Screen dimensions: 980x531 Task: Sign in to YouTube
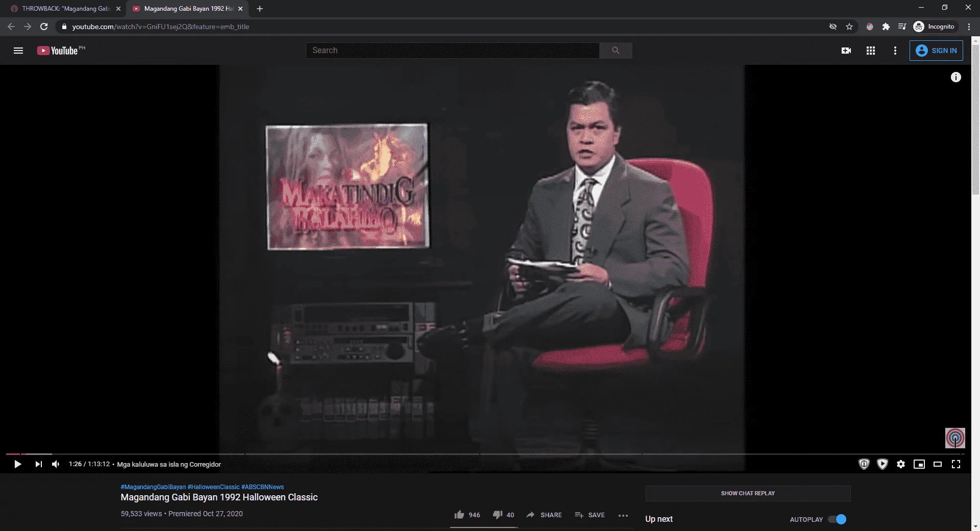pos(936,51)
